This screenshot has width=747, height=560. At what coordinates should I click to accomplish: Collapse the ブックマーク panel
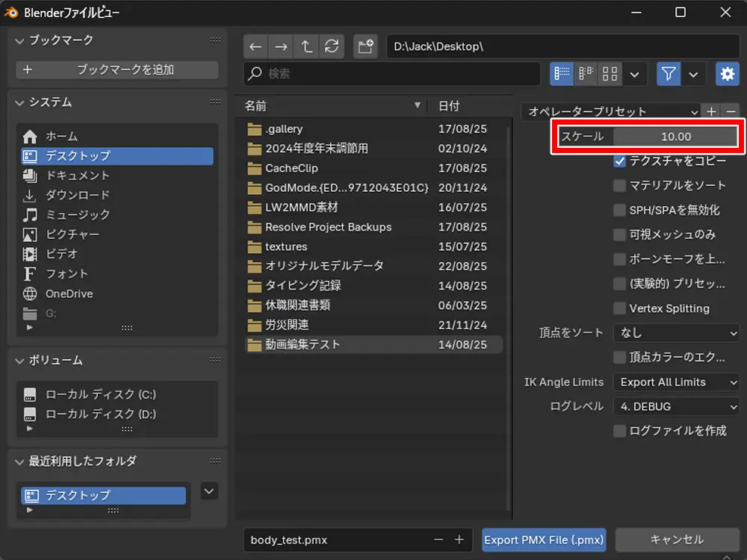[x=20, y=40]
